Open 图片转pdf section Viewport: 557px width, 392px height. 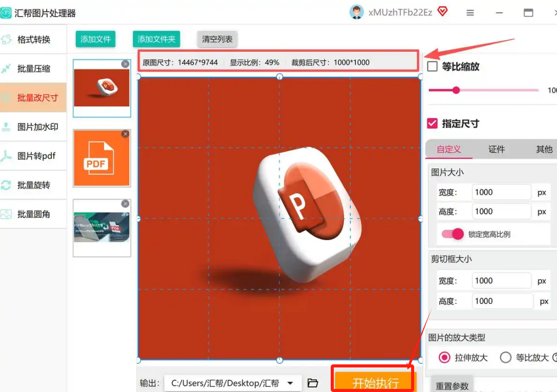33,156
